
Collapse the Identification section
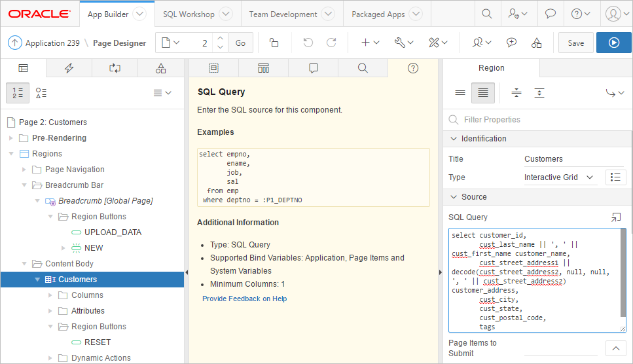[453, 139]
